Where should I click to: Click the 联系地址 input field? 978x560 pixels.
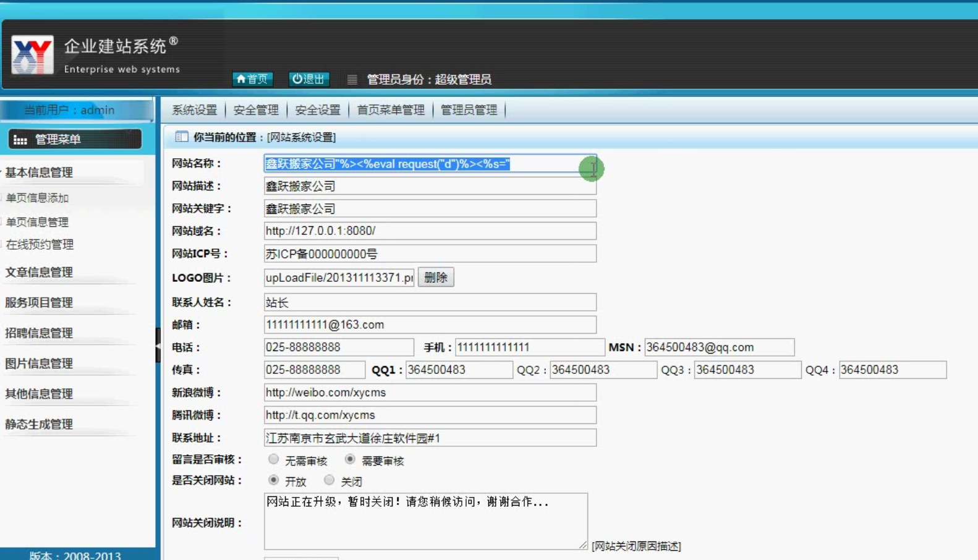pyautogui.click(x=430, y=438)
